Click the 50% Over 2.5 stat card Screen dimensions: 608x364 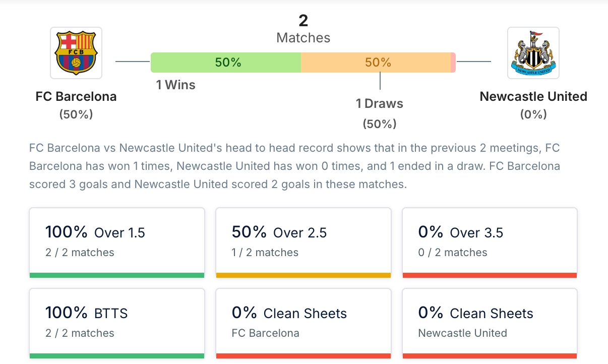point(303,242)
